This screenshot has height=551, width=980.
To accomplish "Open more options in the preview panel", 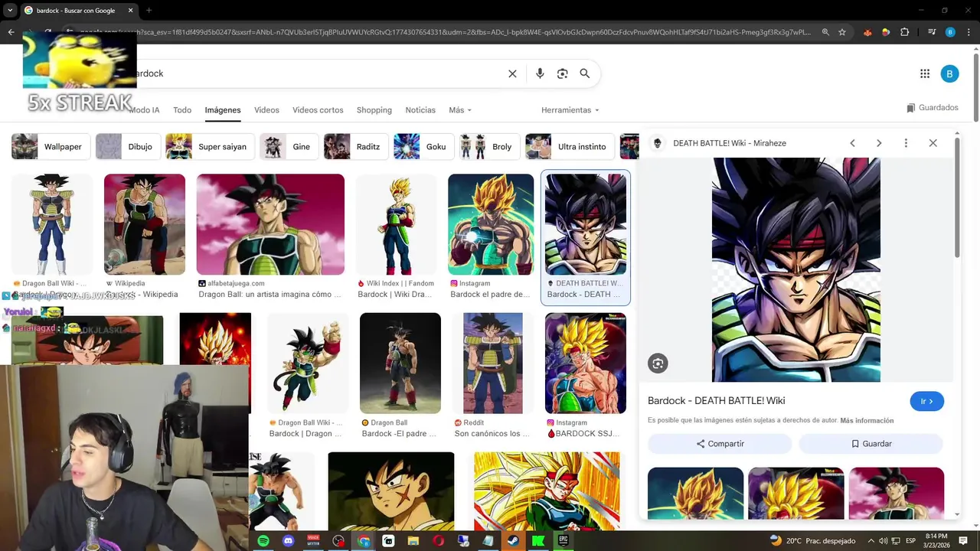I will click(x=906, y=143).
